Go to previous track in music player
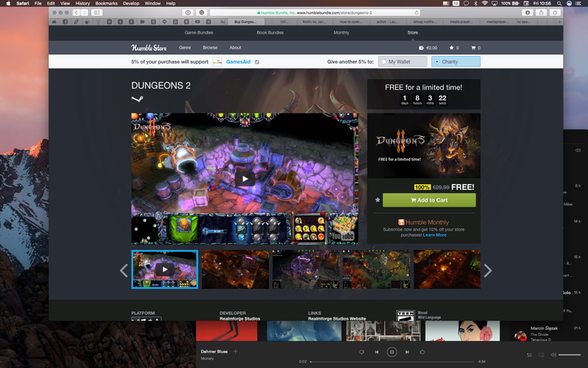This screenshot has height=368, width=588. tap(377, 352)
